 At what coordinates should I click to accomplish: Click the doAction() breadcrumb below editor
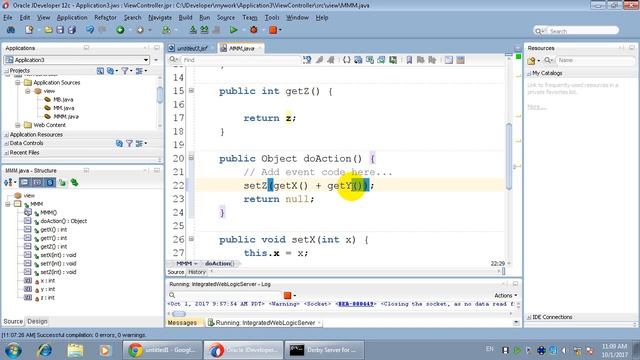tap(220, 264)
